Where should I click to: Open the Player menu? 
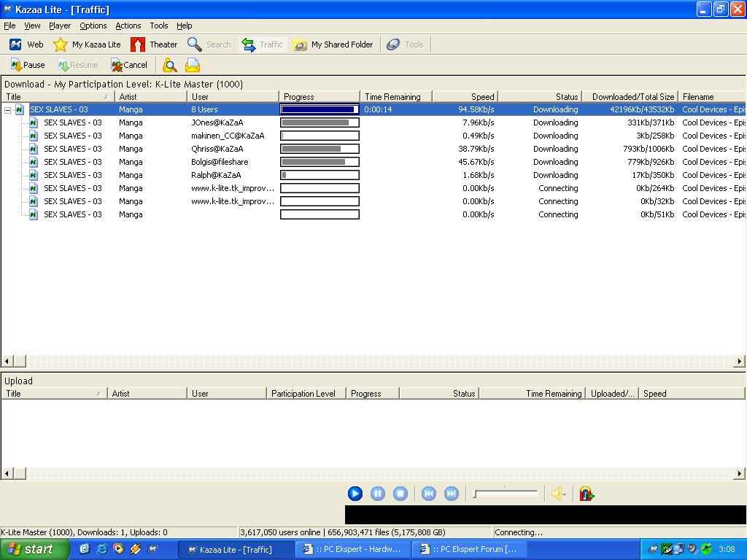tap(60, 26)
